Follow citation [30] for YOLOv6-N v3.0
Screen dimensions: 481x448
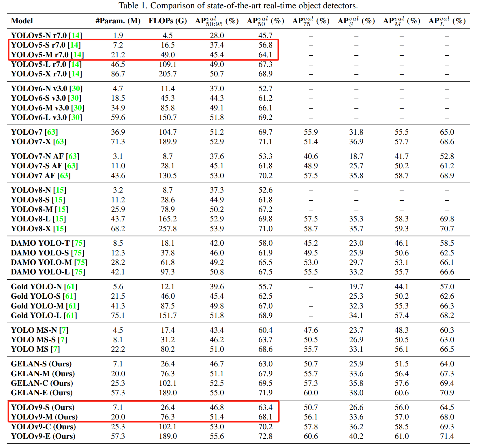(76, 88)
